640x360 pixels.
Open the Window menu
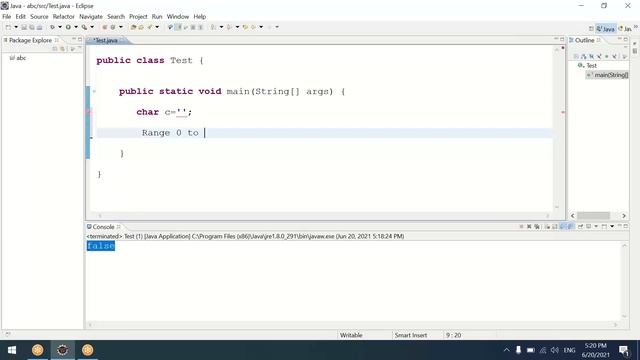[x=178, y=16]
